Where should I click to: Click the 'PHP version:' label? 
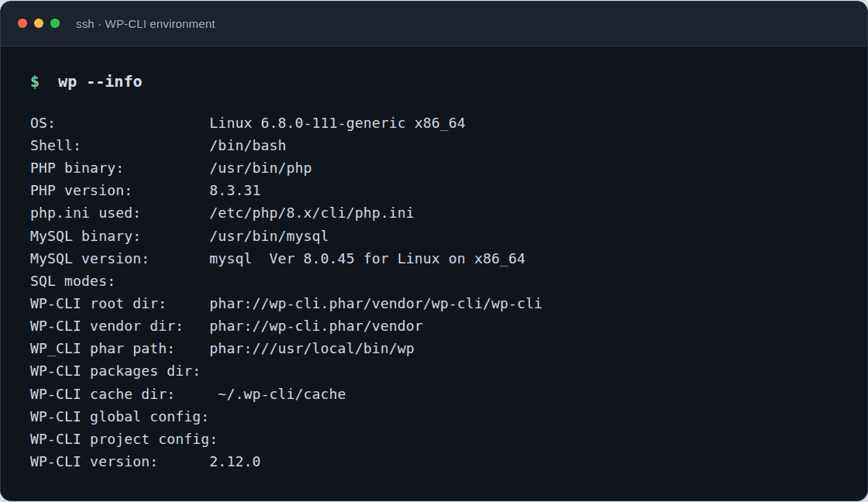[81, 191]
